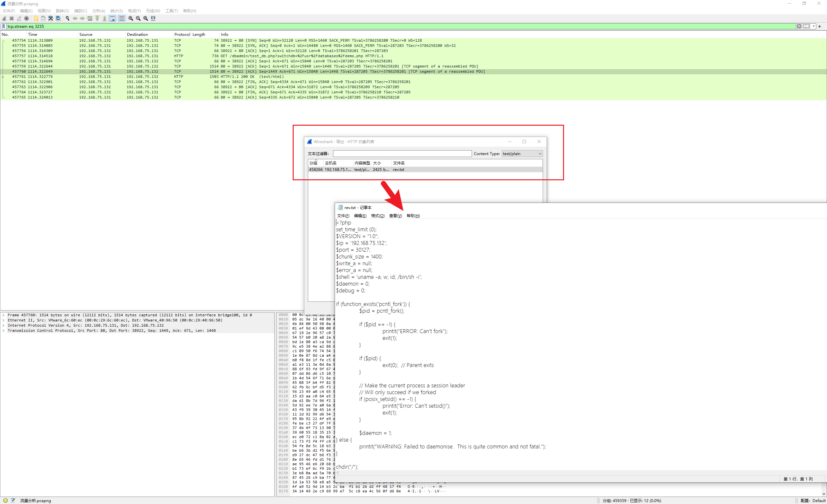Select packet 457754 SYN row
This screenshot has width=827, height=504.
(413, 41)
